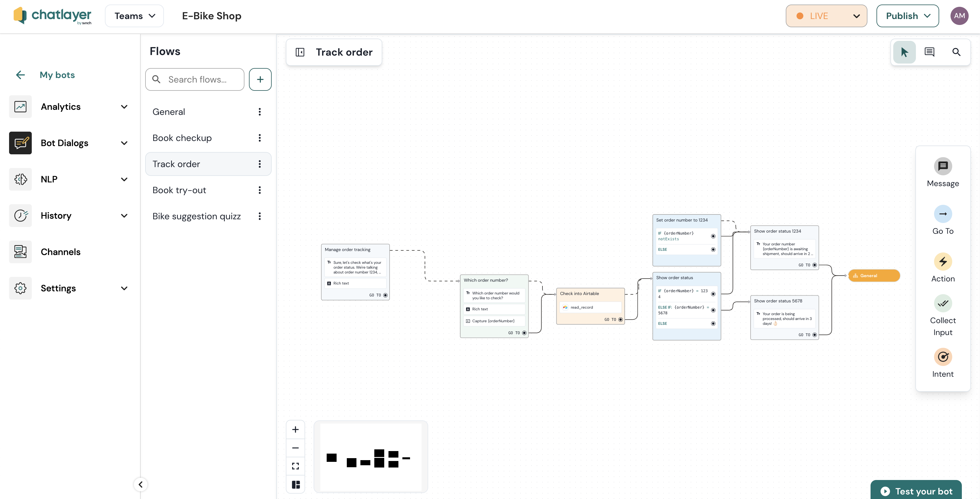This screenshot has width=980, height=499.
Task: Collapse the left sidebar with arrow
Action: tap(140, 484)
